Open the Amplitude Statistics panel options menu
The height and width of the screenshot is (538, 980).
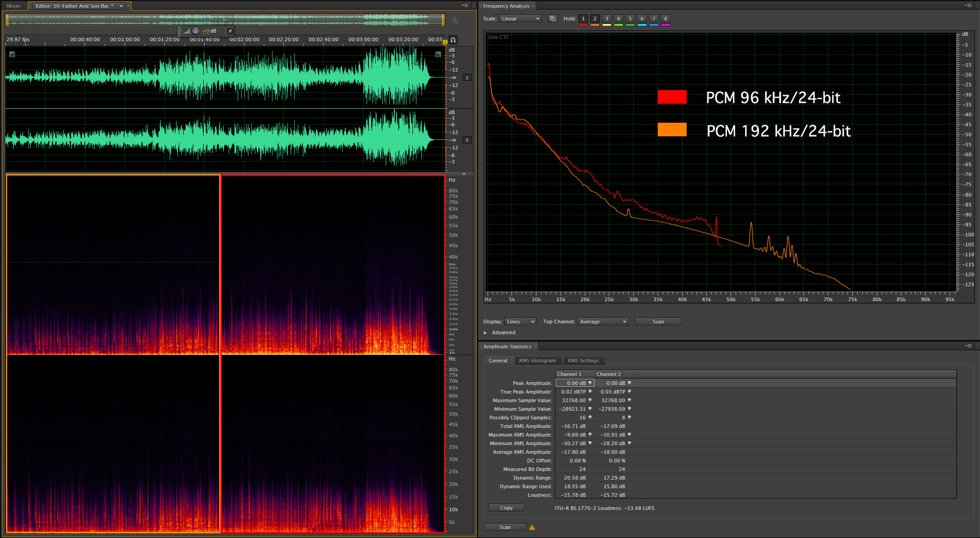(968, 346)
